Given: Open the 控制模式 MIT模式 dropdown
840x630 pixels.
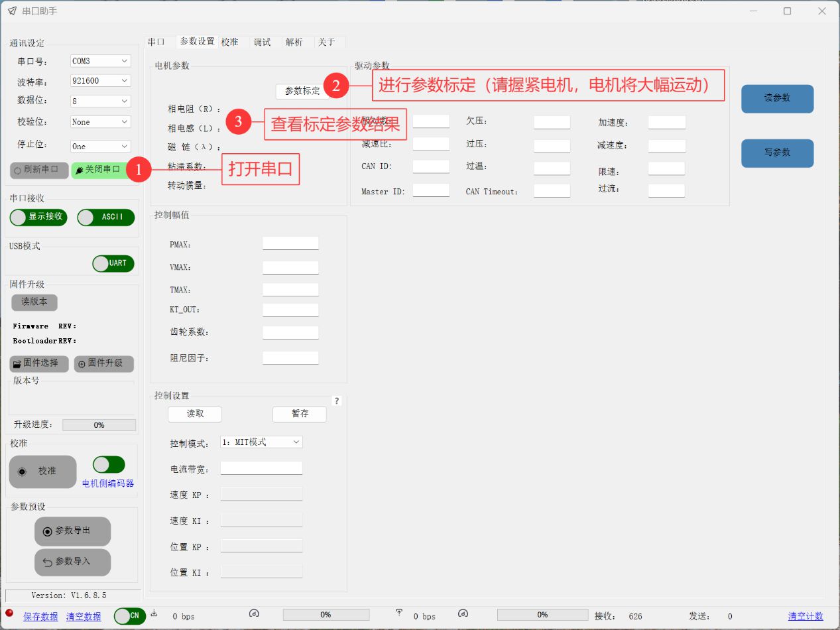Looking at the screenshot, I should [x=261, y=442].
